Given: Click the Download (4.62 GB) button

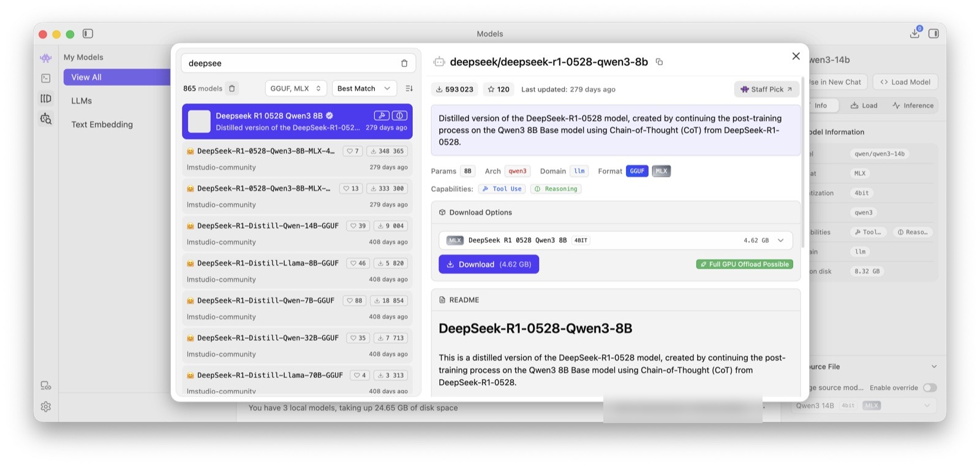Looking at the screenshot, I should [x=489, y=264].
